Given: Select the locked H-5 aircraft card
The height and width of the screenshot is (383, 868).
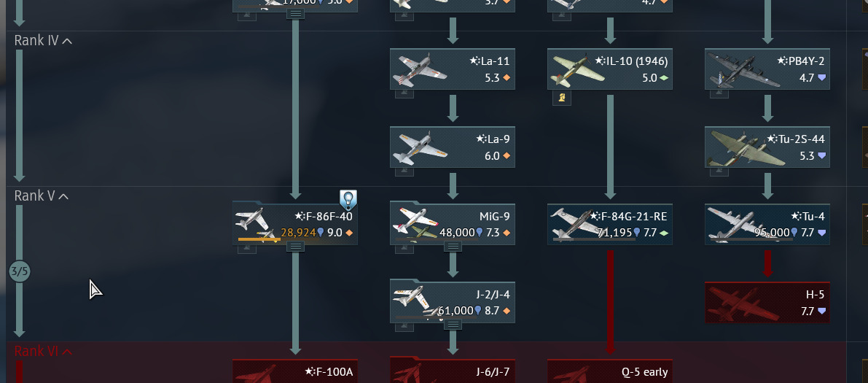Looking at the screenshot, I should click(767, 302).
